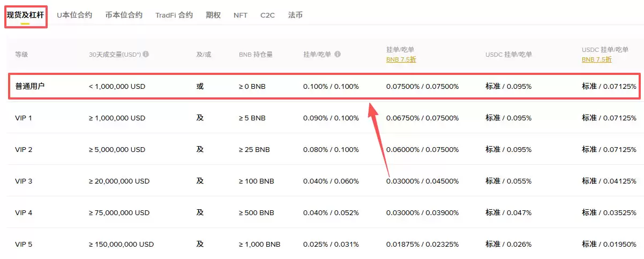
Task: Click 标准 / 0.047% in VIP 4 row
Action: pos(508,212)
